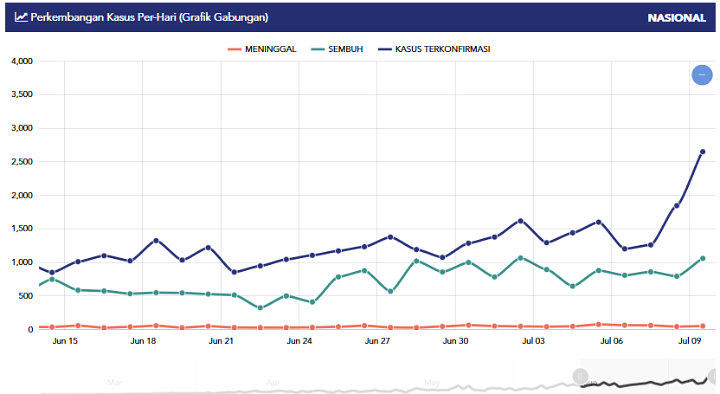This screenshot has height=394, width=720.
Task: Click the NASIONAL label in header
Action: [x=676, y=18]
